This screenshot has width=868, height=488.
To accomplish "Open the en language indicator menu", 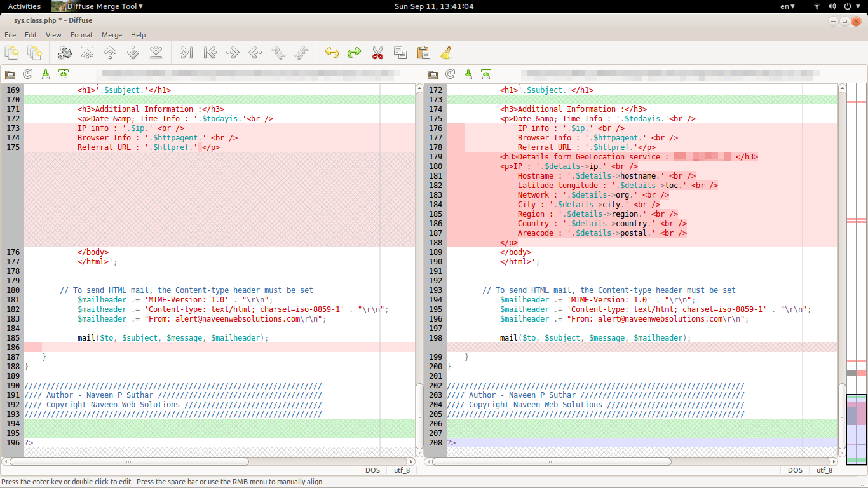I will coord(787,6).
